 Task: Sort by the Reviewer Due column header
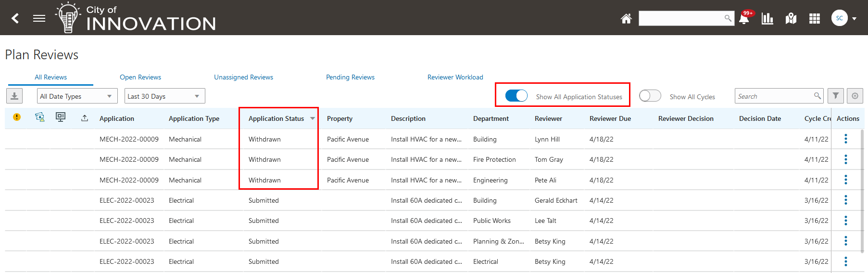[610, 118]
